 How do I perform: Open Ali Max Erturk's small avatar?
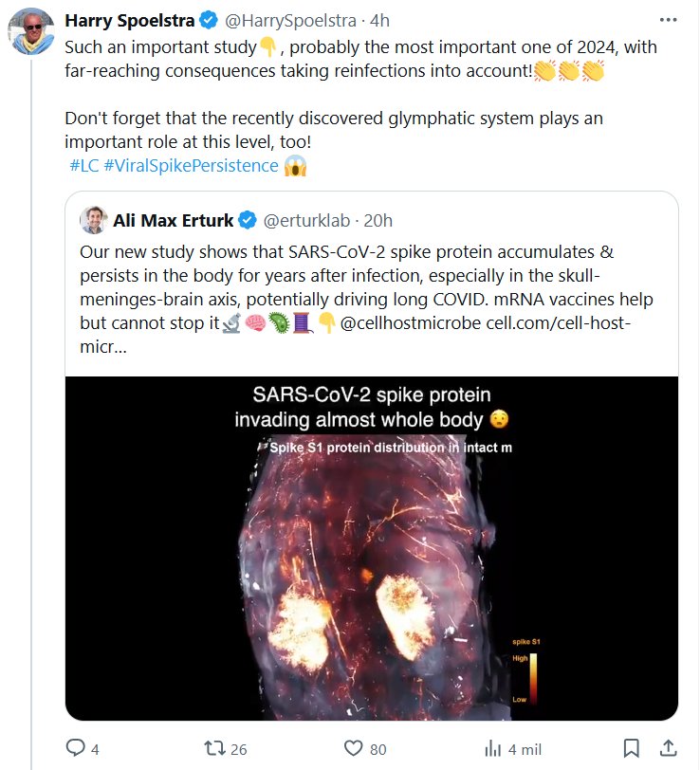click(93, 221)
